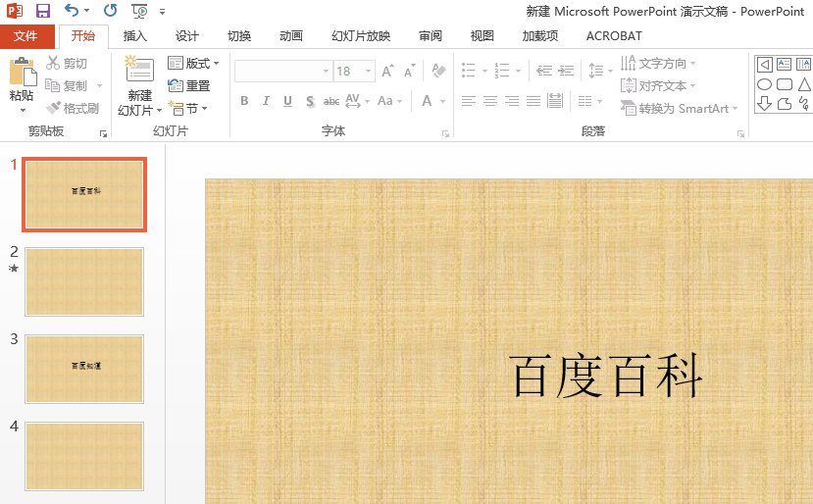Switch to the 切换 ribbon tab
The image size is (813, 504).
coord(239,35)
